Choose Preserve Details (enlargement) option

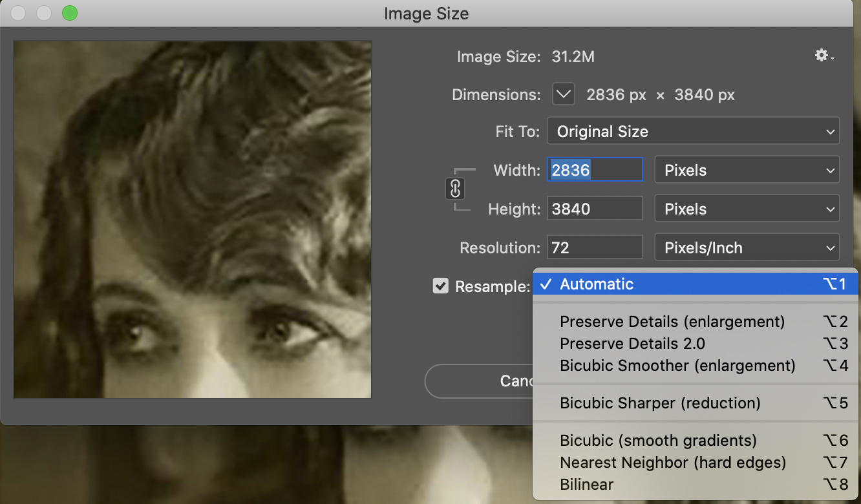point(672,322)
